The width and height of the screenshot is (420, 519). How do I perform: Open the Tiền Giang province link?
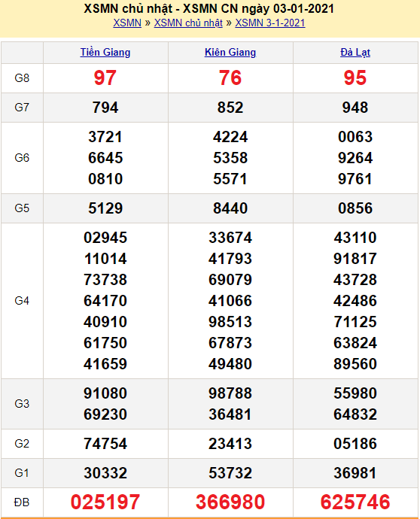click(x=105, y=53)
